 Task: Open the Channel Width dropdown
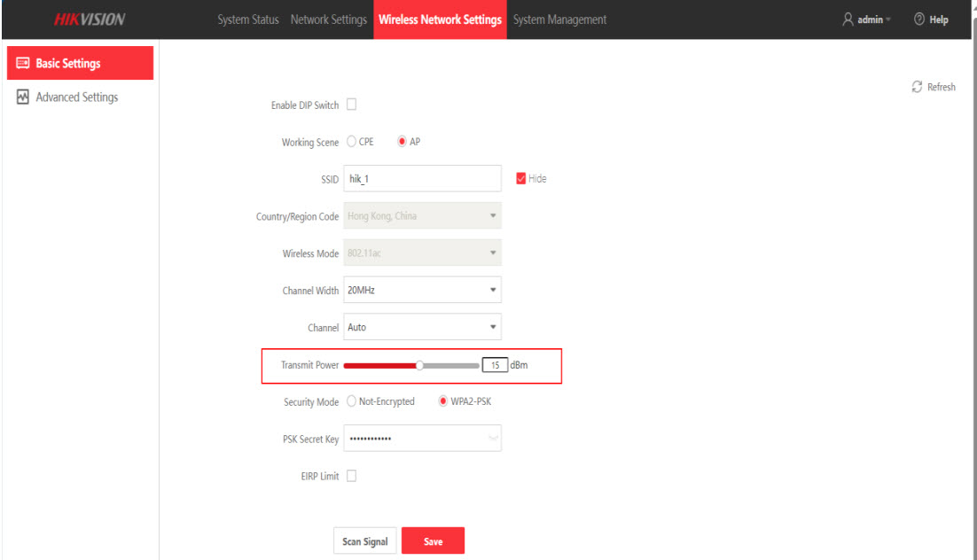pos(421,291)
